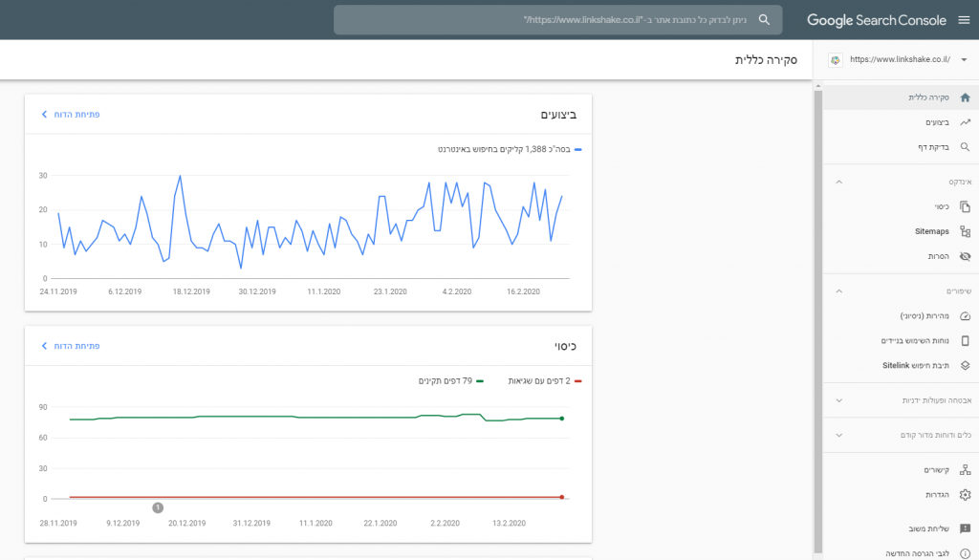
Task: Select Sitemaps in the sidebar menu
Action: pyautogui.click(x=901, y=231)
